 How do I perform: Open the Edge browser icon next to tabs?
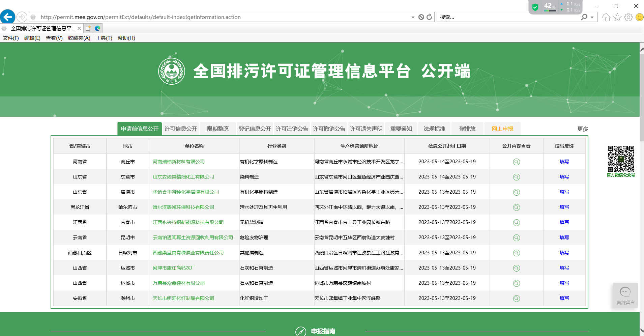coord(97,28)
